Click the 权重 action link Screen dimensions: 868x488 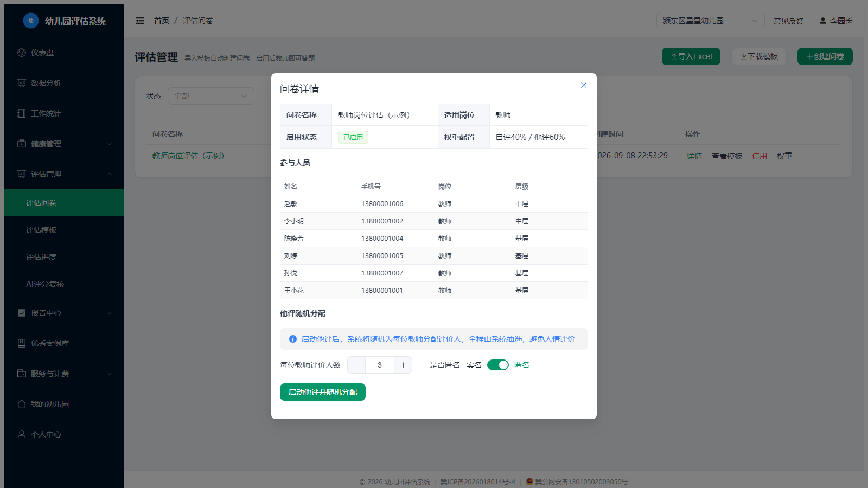tap(784, 156)
